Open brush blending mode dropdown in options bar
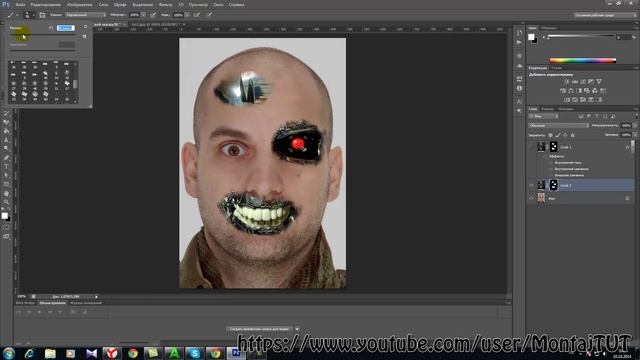 [85, 15]
